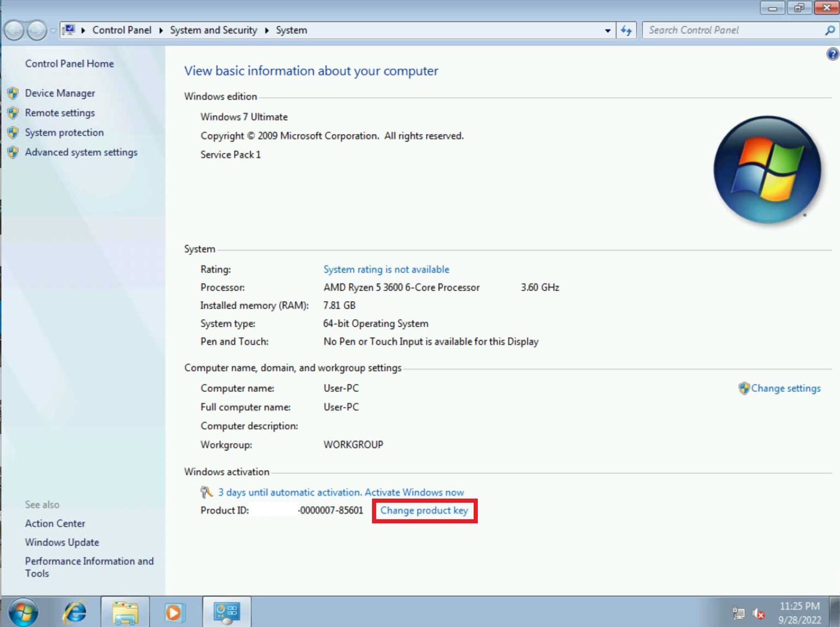Open the Windows Start orb

coord(23,612)
